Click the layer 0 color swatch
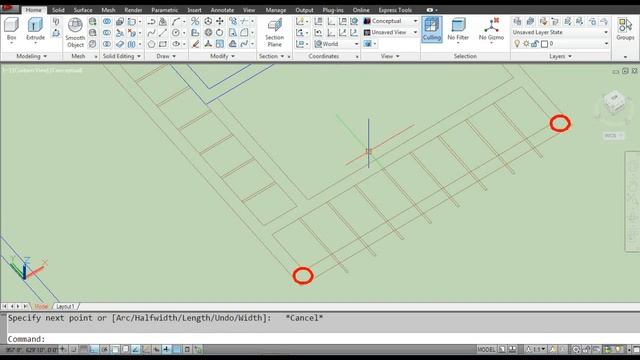640x360 pixels. pyautogui.click(x=544, y=44)
